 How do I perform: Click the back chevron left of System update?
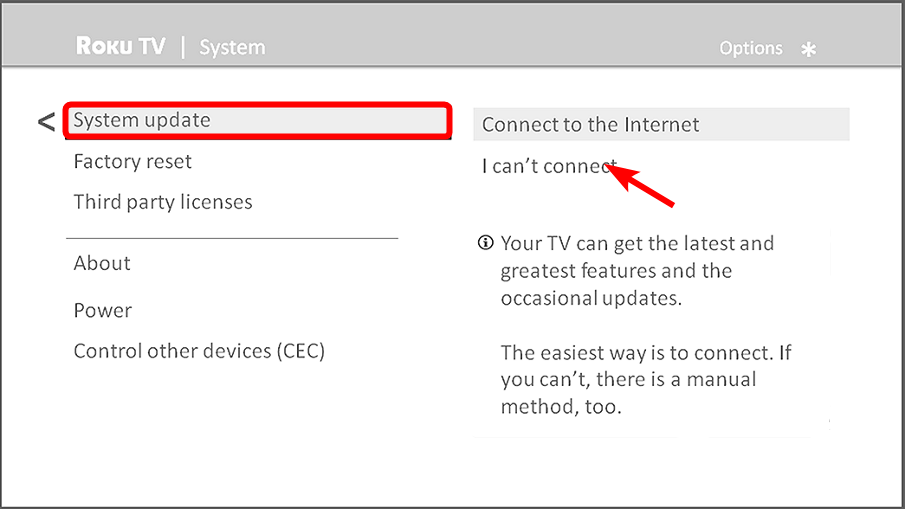(46, 122)
